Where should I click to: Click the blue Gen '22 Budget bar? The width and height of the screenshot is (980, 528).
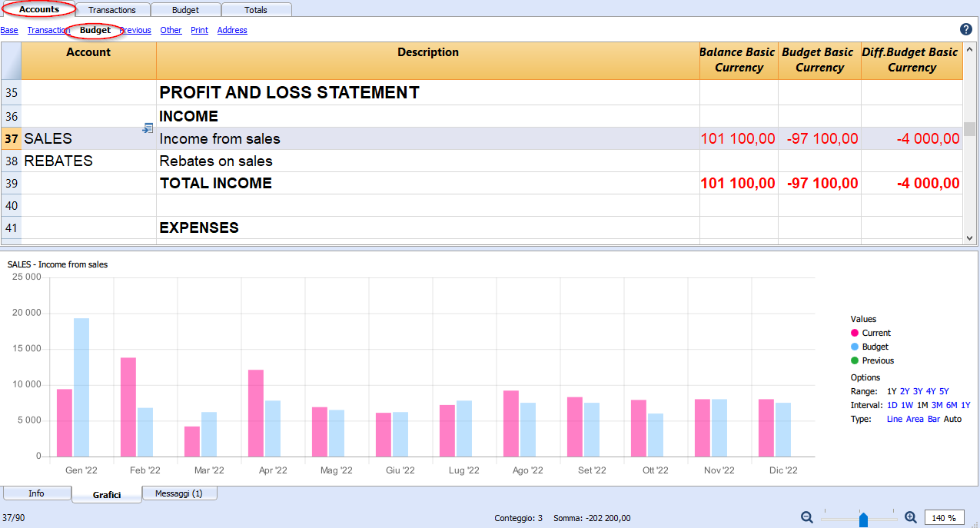(x=81, y=387)
